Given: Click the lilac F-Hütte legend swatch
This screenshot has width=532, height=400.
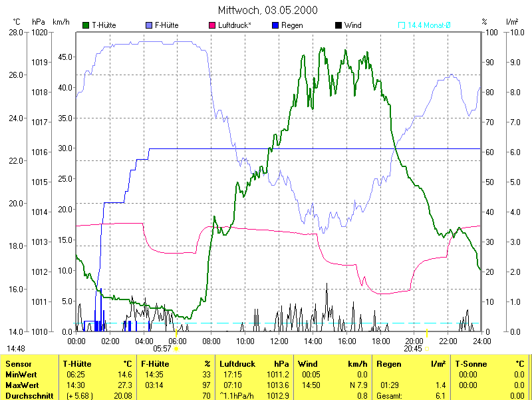Looking at the screenshot, I should 149,25.
